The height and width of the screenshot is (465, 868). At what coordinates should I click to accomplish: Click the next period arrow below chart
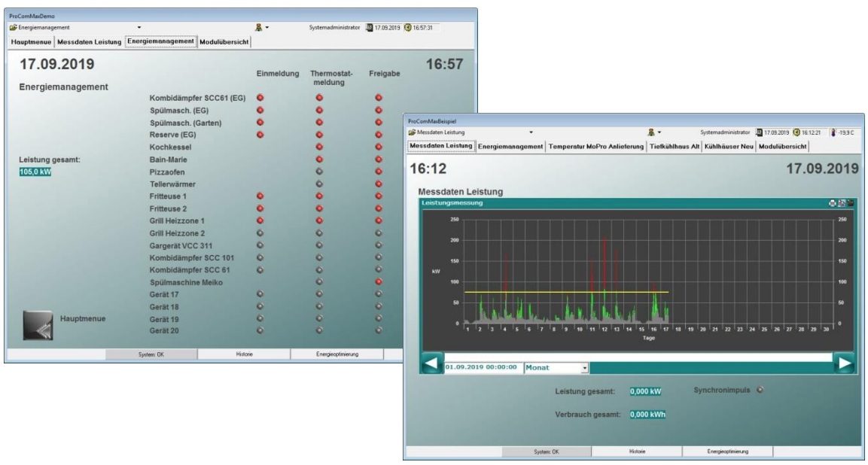[x=844, y=364]
